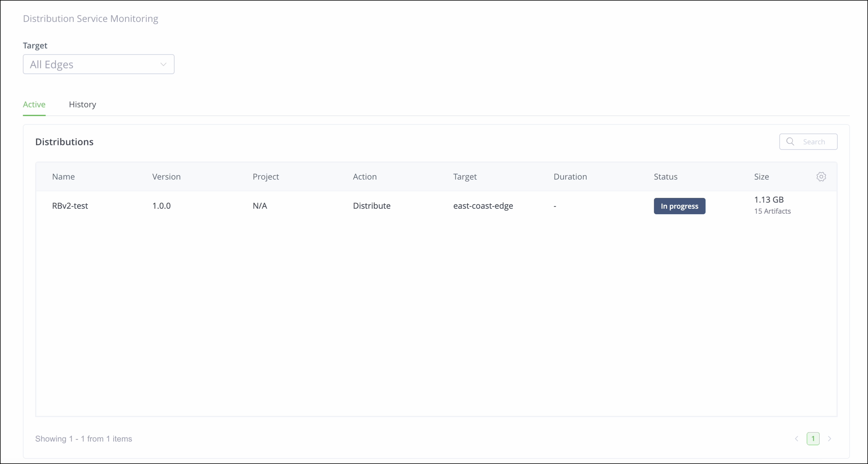
Task: Open the RBv2-test distribution details
Action: pos(70,206)
